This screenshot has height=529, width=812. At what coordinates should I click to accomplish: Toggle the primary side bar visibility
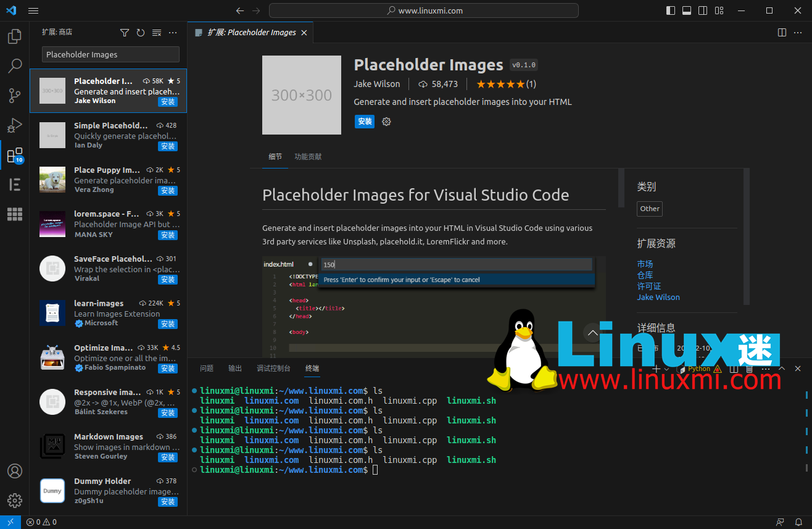671,10
